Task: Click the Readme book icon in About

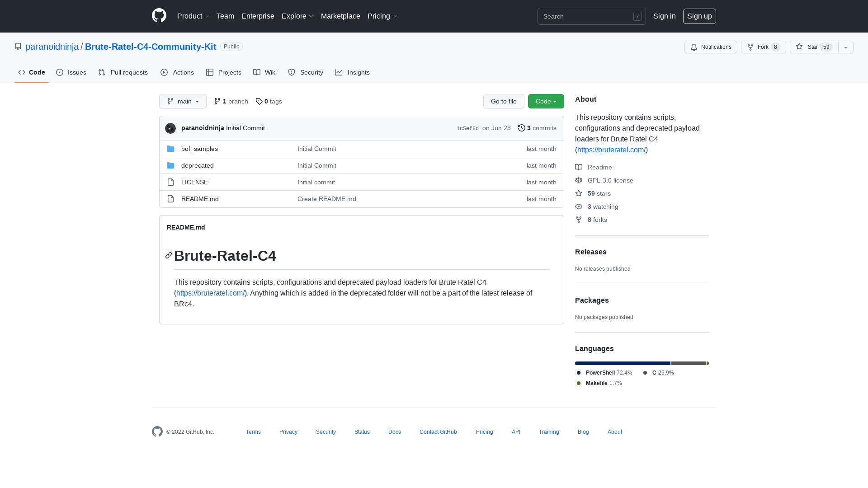Action: coord(579,167)
